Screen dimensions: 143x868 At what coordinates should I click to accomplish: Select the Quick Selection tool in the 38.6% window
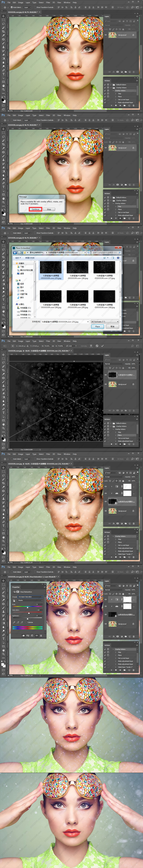pos(3,366)
